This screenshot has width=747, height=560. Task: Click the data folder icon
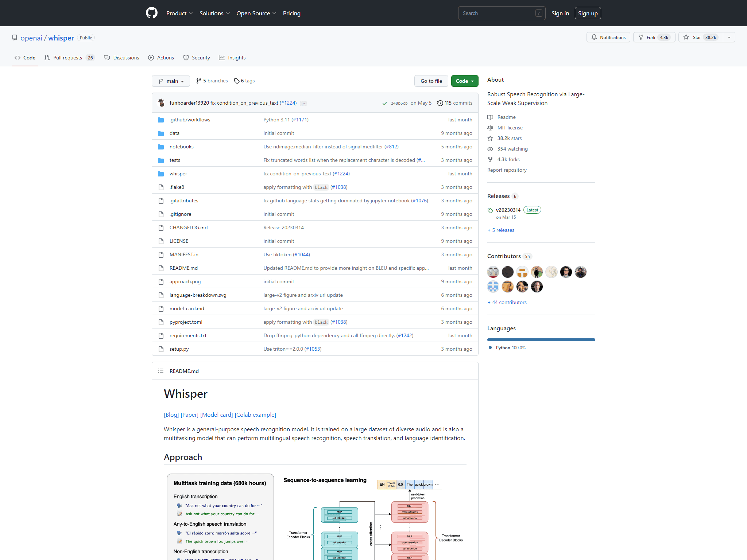pyautogui.click(x=161, y=133)
